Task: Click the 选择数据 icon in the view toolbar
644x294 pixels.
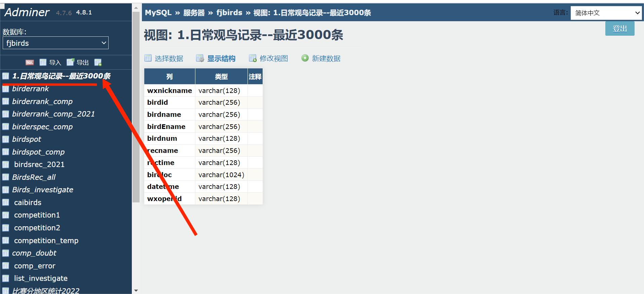Action: pos(148,58)
